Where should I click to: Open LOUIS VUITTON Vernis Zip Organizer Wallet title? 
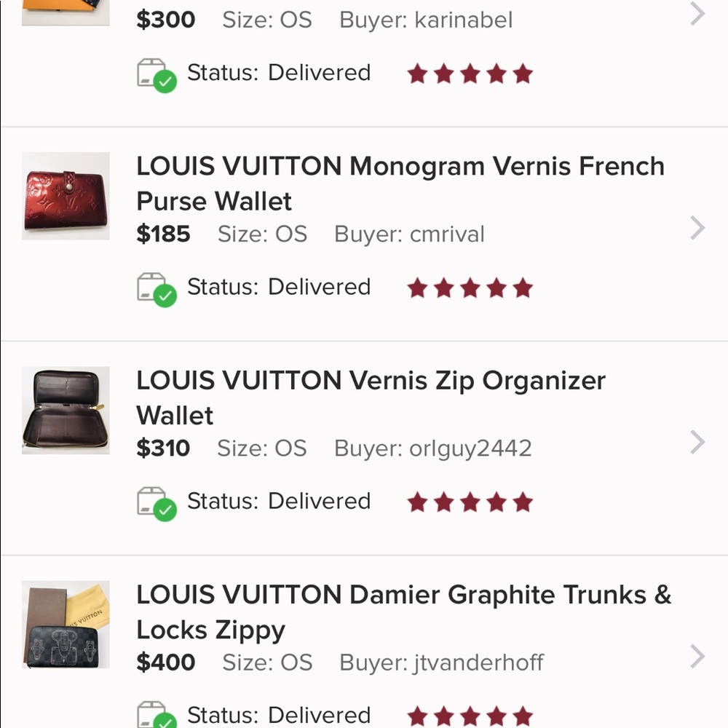coord(371,397)
